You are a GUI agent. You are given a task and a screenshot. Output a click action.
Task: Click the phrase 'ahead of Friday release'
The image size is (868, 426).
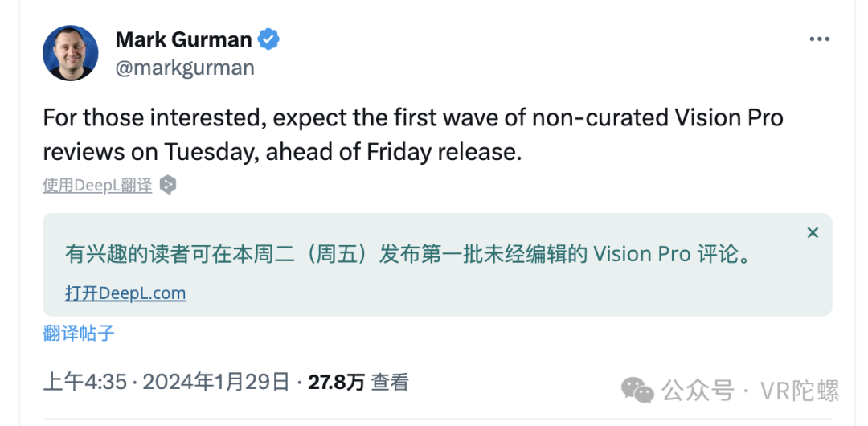(x=394, y=153)
